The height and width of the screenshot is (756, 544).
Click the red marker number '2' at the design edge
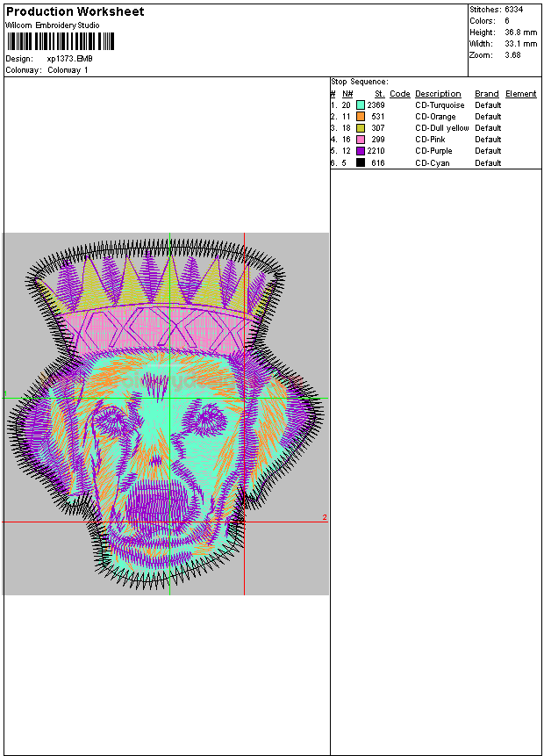click(x=325, y=517)
